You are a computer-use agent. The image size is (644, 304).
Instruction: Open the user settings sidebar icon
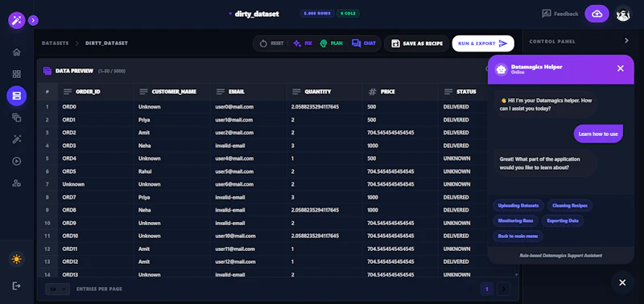[x=16, y=183]
